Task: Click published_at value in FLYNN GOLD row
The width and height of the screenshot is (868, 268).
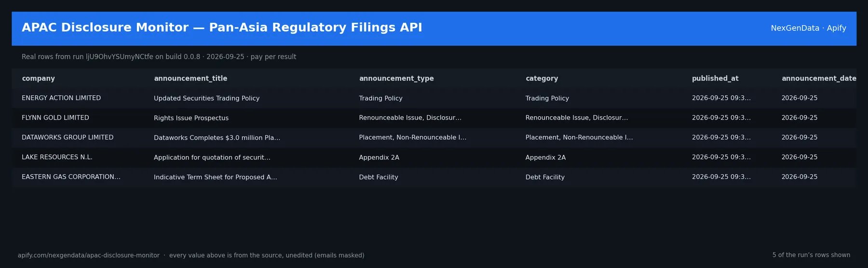Action: coord(721,118)
